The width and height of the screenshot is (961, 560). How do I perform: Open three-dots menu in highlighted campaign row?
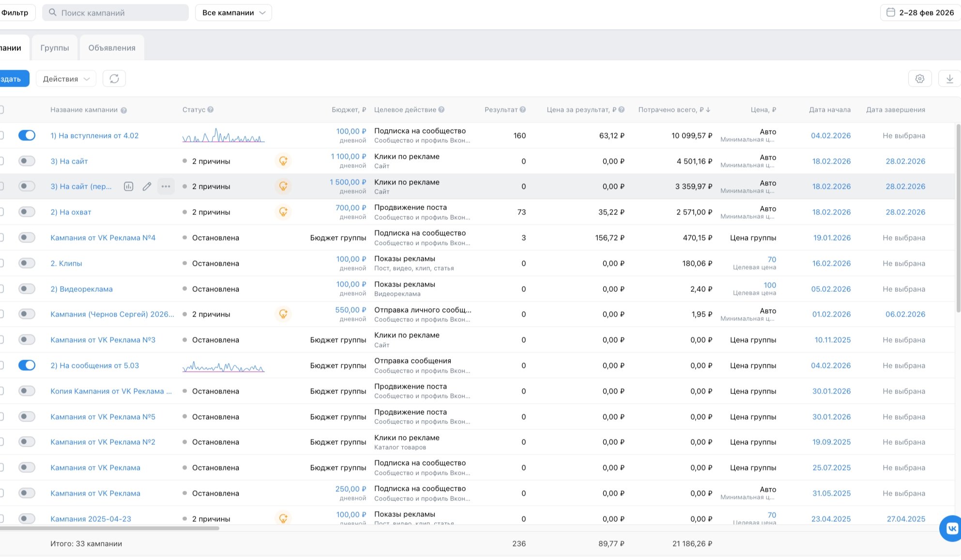166,186
